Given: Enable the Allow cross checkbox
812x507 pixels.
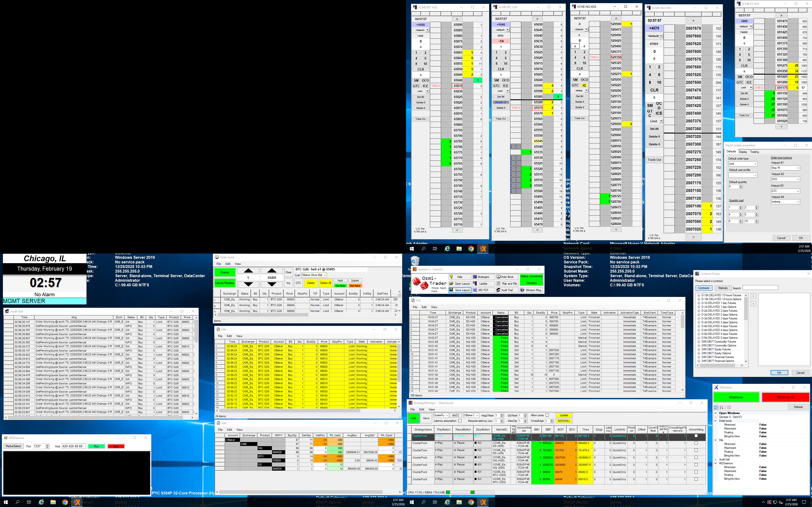Looking at the screenshot, I should (x=547, y=415).
